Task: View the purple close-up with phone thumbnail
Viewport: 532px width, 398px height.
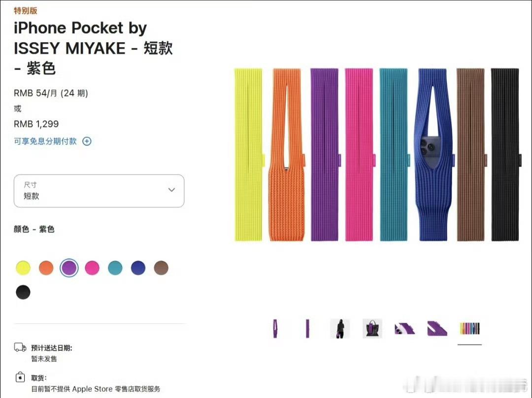Action: [x=405, y=329]
